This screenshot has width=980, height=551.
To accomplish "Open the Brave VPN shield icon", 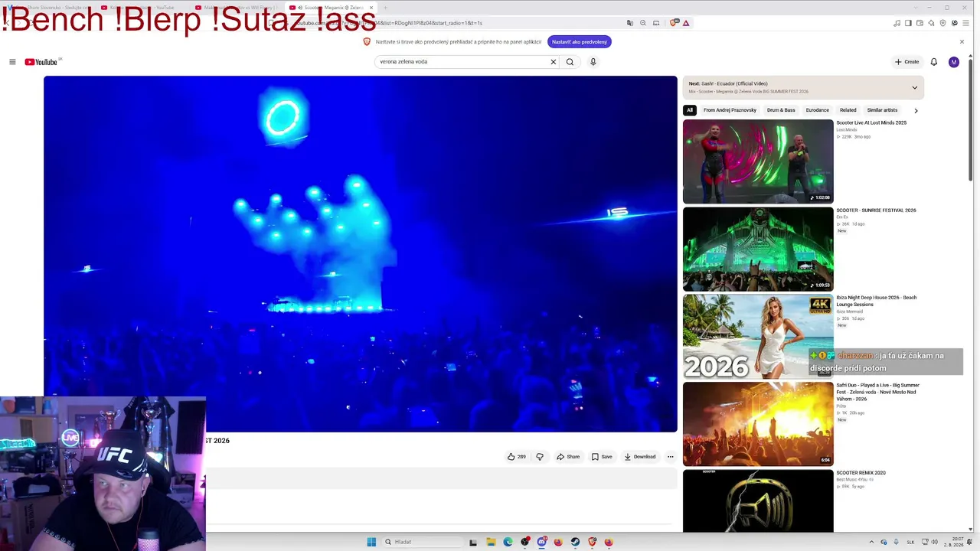I will [943, 23].
